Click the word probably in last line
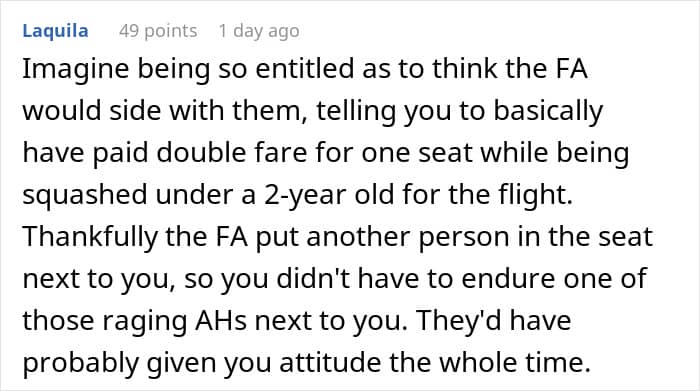 81,363
